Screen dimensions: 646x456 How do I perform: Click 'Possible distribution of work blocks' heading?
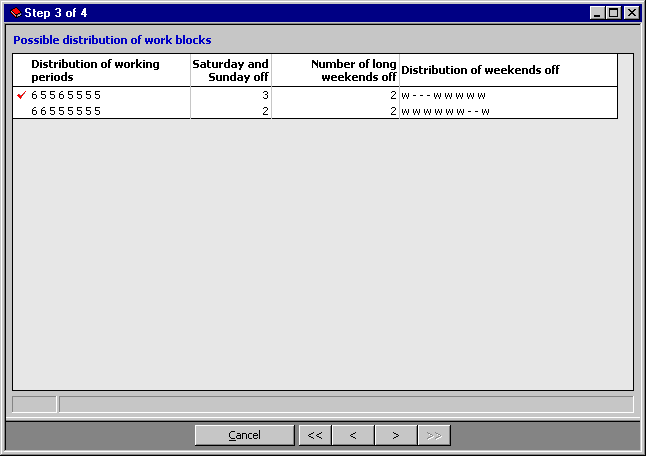coord(112,40)
